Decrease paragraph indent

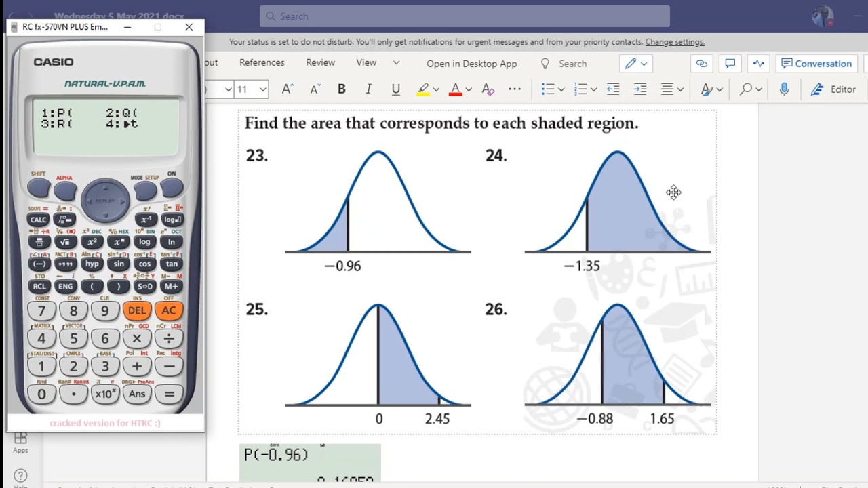pos(613,89)
